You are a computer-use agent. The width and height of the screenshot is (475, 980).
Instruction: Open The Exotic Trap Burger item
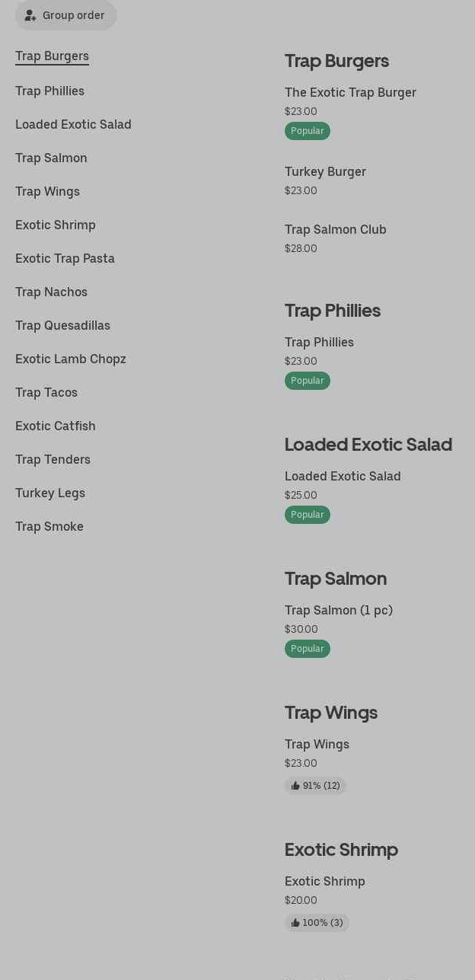point(350,93)
